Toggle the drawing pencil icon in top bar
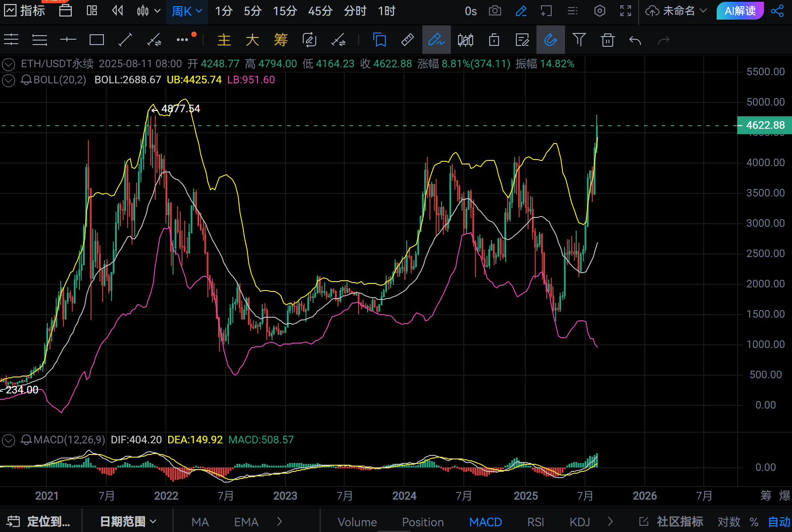The image size is (792, 532). (521, 11)
